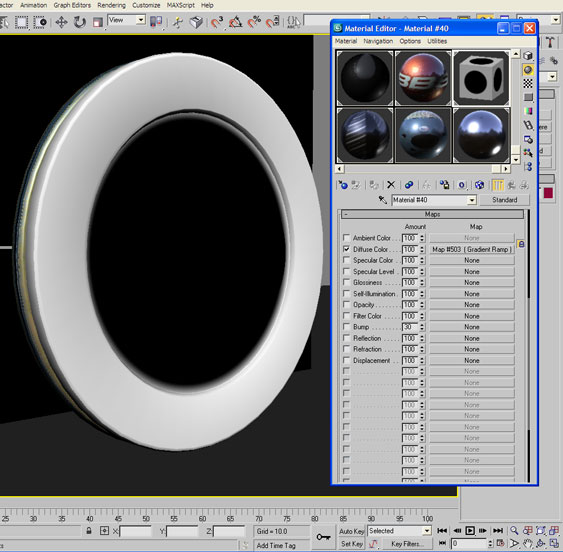Click the Play Animation button

470,530
